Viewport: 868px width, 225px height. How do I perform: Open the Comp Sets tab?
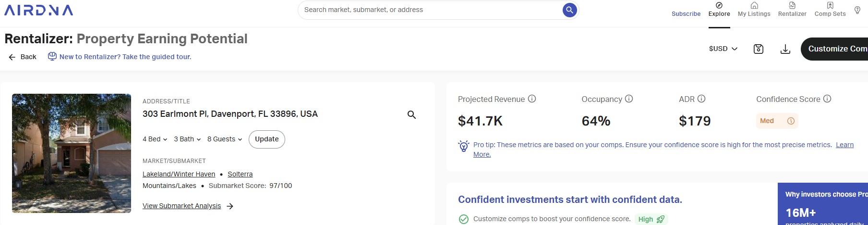(x=830, y=10)
